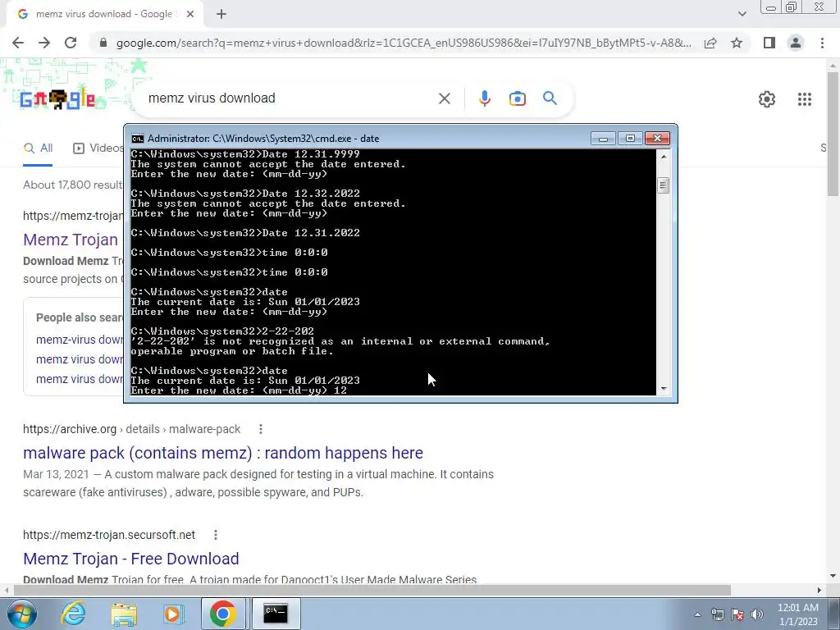Open the malware pack archive.org result

point(223,453)
